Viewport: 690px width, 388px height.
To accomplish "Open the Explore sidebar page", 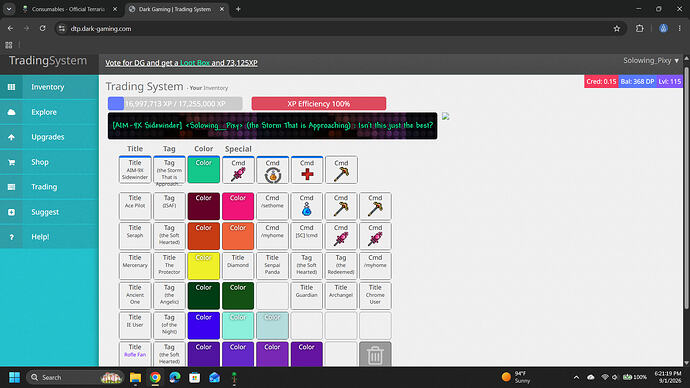I will [49, 112].
